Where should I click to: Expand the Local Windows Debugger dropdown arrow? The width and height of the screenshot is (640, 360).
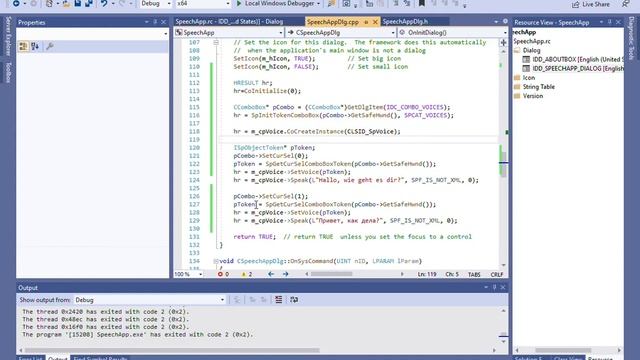tap(318, 4)
